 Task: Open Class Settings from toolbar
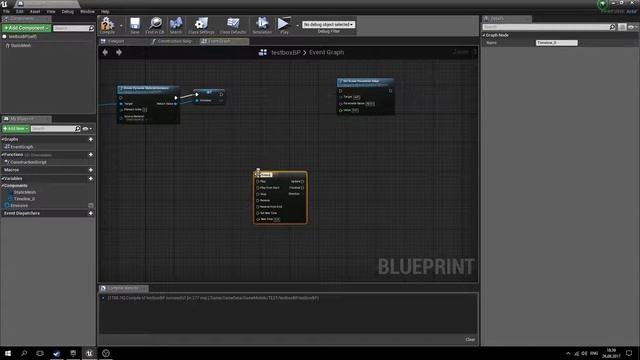click(201, 25)
